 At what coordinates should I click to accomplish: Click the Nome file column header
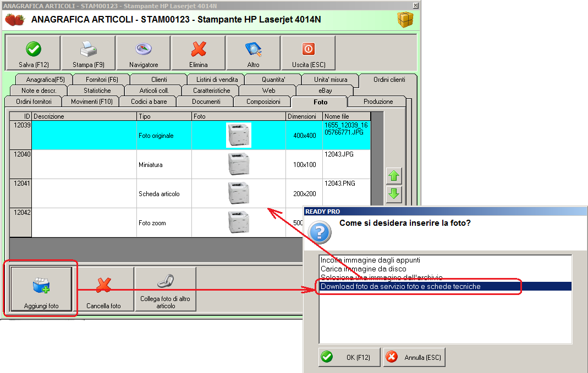tap(346, 116)
